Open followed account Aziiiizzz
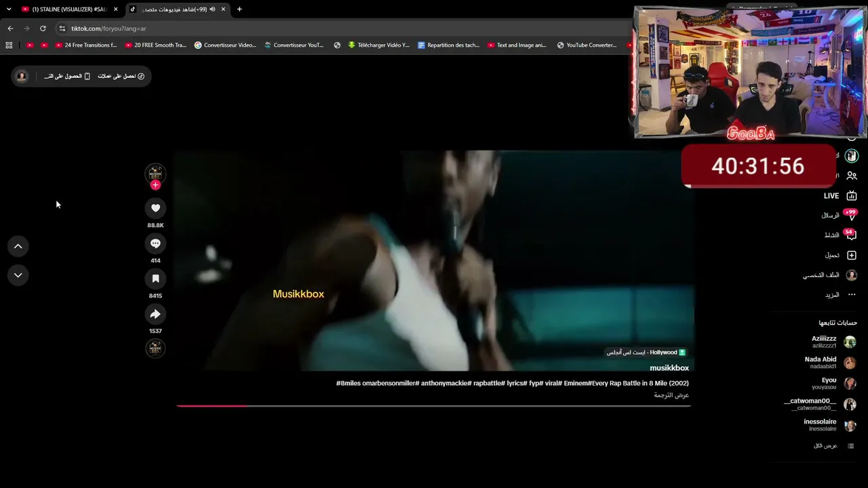This screenshot has height=488, width=868. pos(835,342)
